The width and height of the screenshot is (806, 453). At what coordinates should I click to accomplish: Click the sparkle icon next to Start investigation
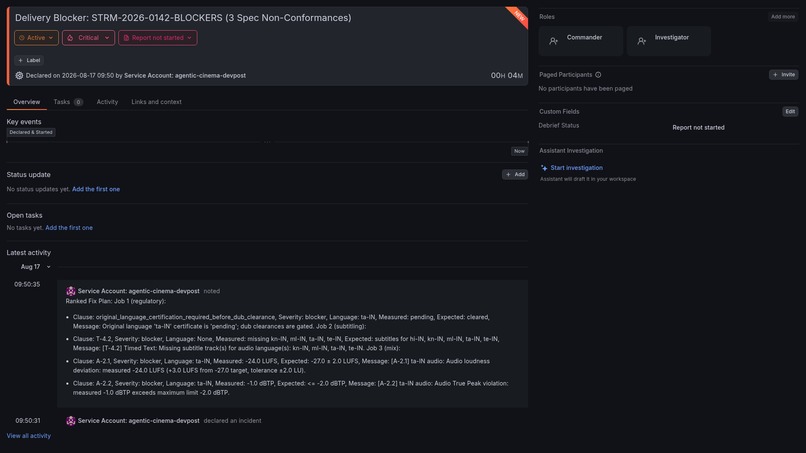point(544,168)
